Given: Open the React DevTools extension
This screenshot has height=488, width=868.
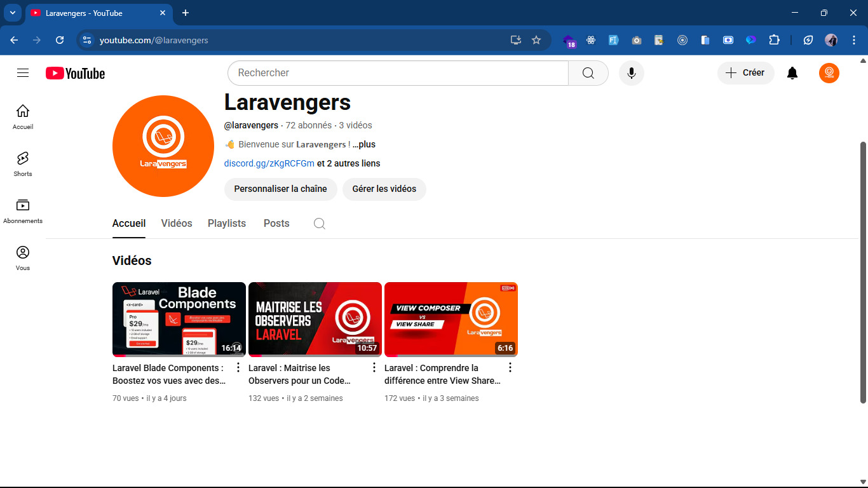Looking at the screenshot, I should (x=591, y=40).
